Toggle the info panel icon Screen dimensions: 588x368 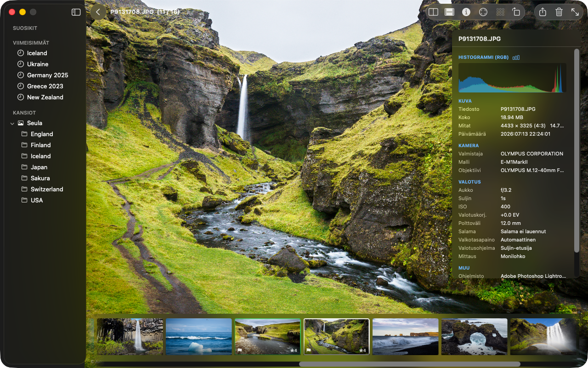tap(466, 12)
